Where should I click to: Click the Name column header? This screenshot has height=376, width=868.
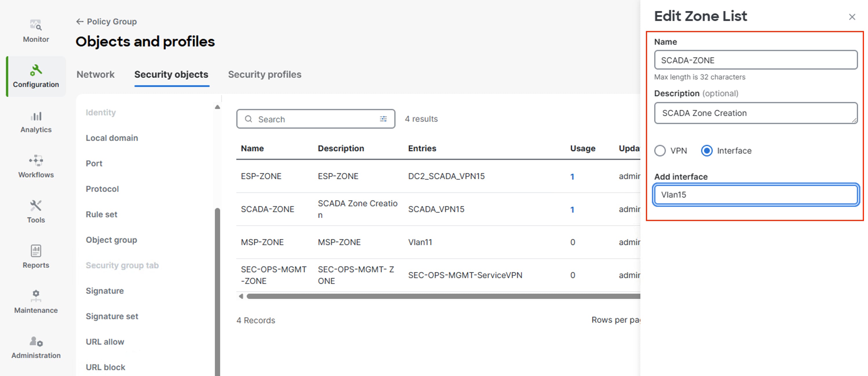(252, 148)
